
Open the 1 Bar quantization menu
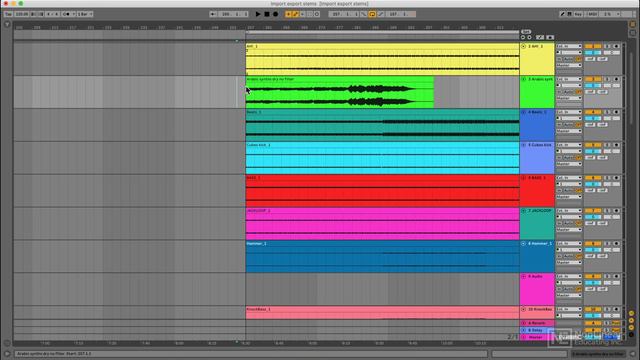(x=85, y=14)
